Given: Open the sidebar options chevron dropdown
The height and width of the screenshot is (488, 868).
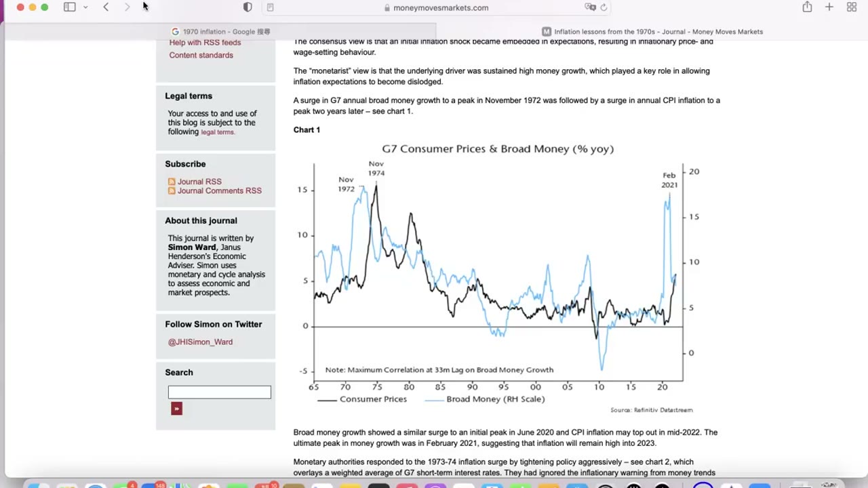Looking at the screenshot, I should click(85, 7).
